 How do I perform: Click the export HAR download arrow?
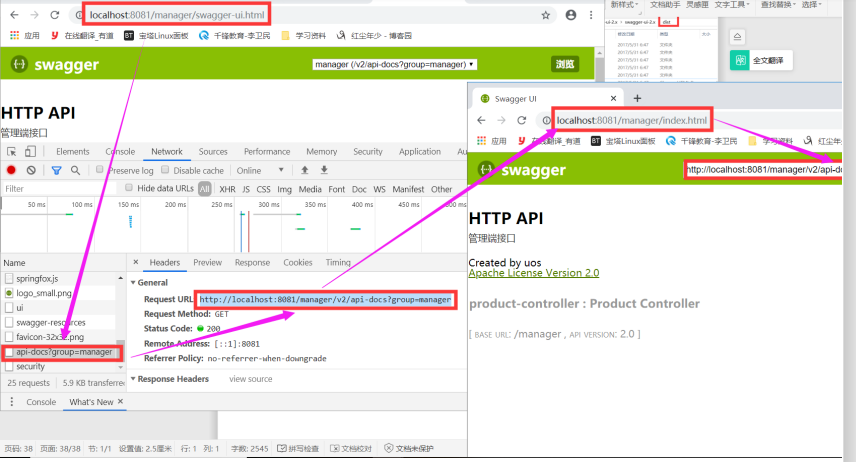[324, 170]
